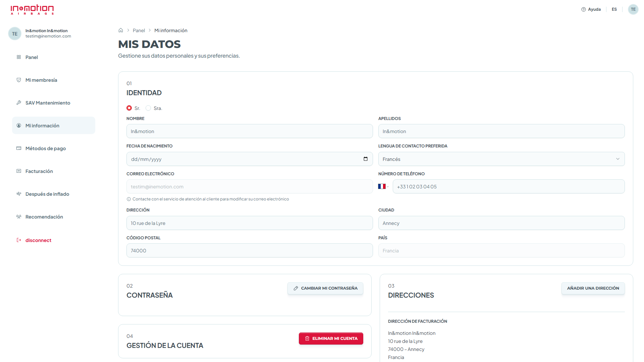Open the birth date calendar picker icon

[366, 159]
